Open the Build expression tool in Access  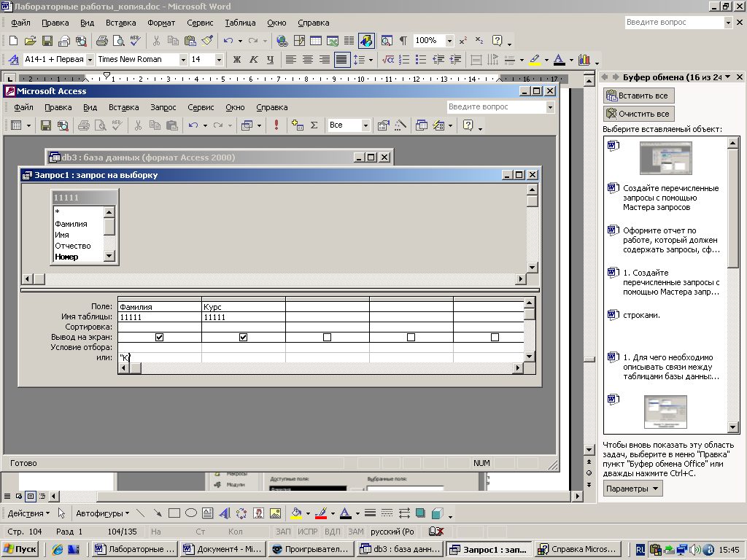tap(400, 125)
